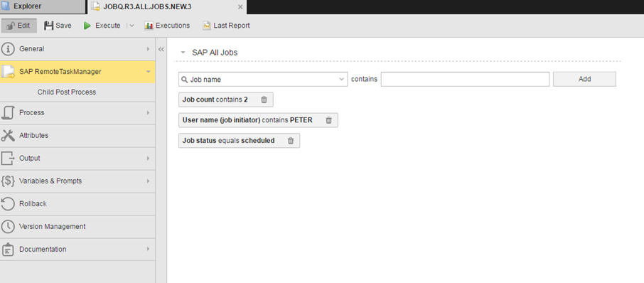The height and width of the screenshot is (283, 644).
Task: Collapse the left sidebar panel
Action: [161, 49]
